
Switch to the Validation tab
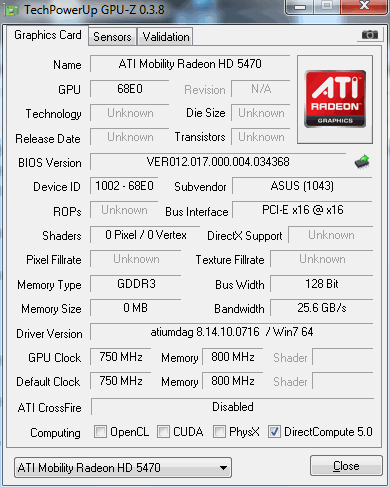pyautogui.click(x=166, y=37)
